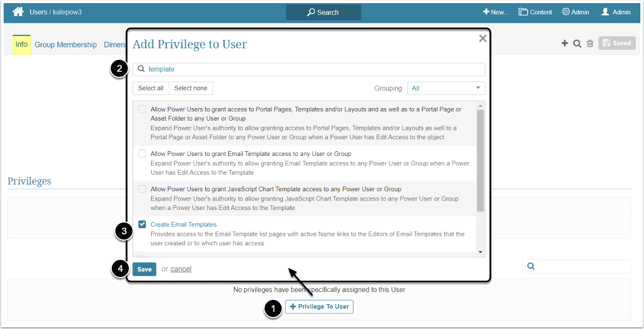Click the privilege list scrollbar thumb
644x329 pixels.
pos(481,161)
